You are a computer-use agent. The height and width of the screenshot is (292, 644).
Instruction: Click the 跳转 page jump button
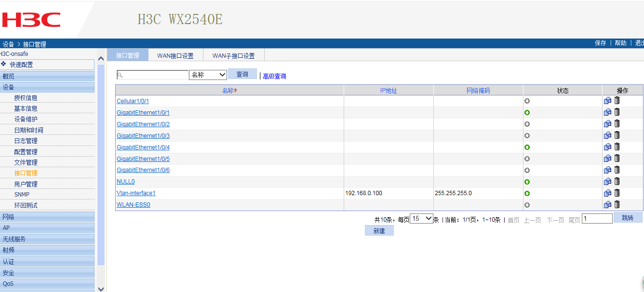tap(628, 218)
